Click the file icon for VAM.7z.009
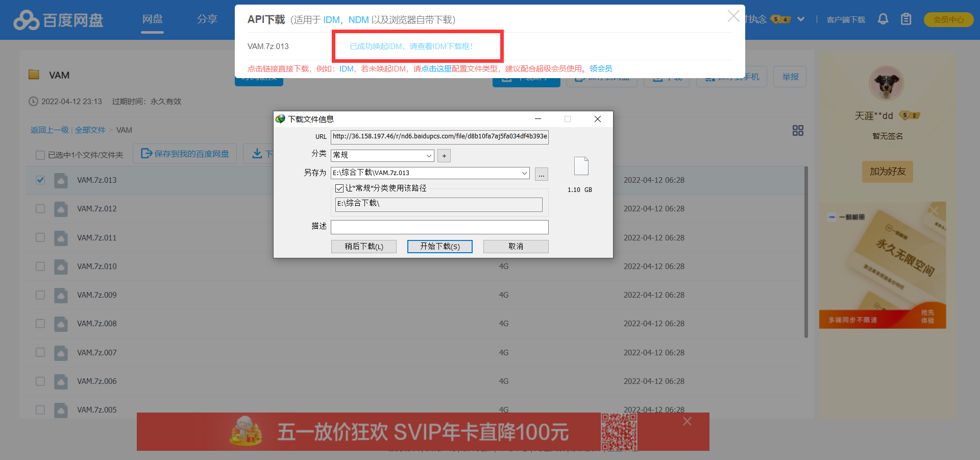This screenshot has width=980, height=460. click(61, 295)
